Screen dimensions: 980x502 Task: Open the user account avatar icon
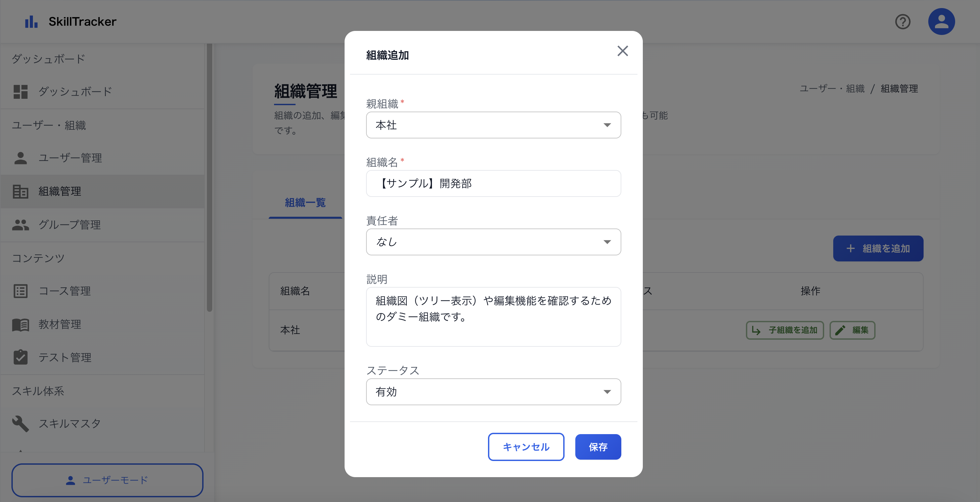(942, 21)
